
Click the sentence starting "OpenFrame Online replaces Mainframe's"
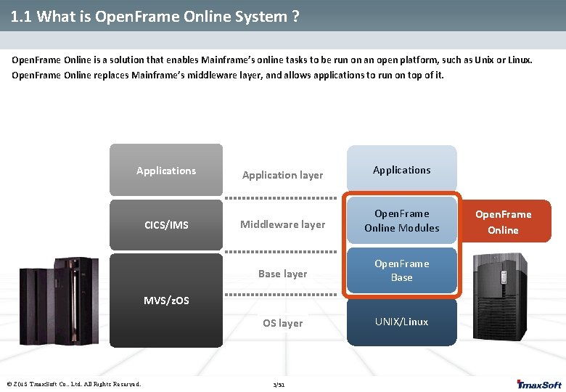click(x=228, y=75)
